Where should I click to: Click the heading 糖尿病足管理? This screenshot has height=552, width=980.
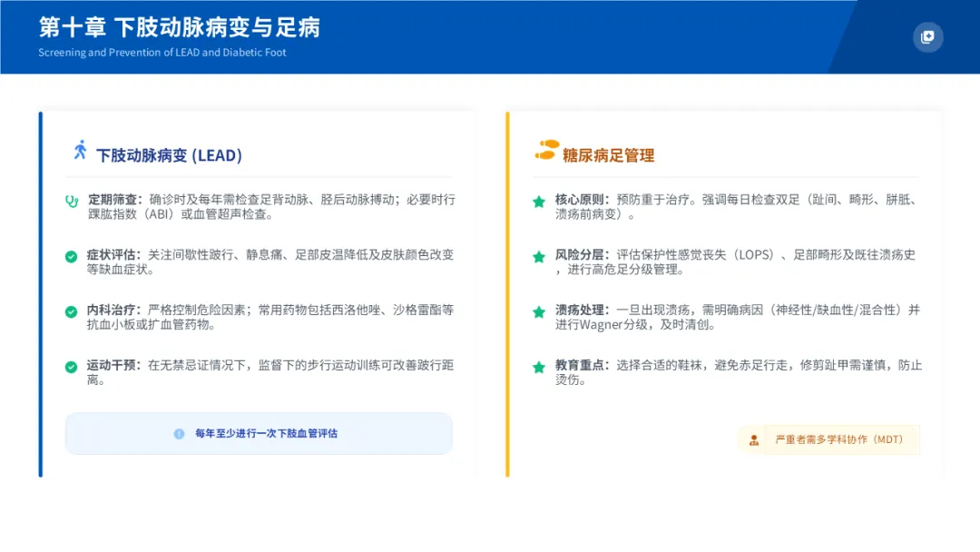click(x=608, y=155)
